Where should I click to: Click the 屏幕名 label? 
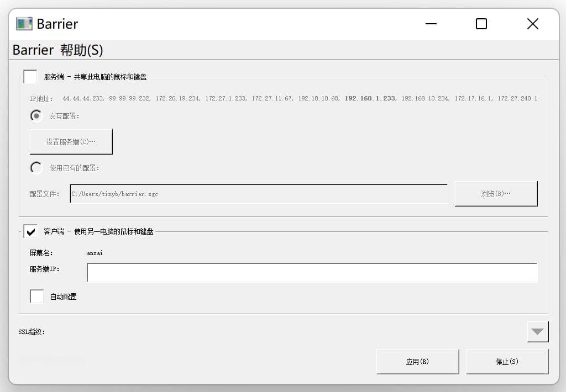pyautogui.click(x=41, y=253)
